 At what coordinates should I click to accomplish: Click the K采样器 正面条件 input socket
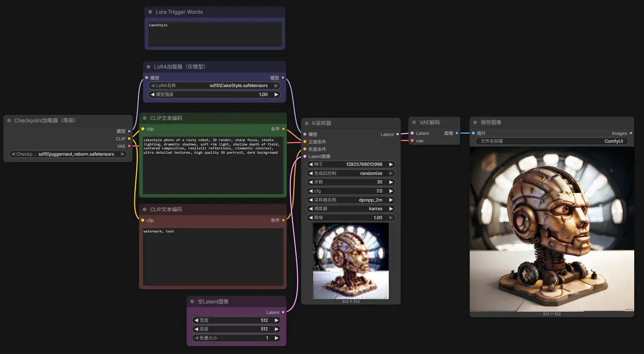click(x=305, y=142)
